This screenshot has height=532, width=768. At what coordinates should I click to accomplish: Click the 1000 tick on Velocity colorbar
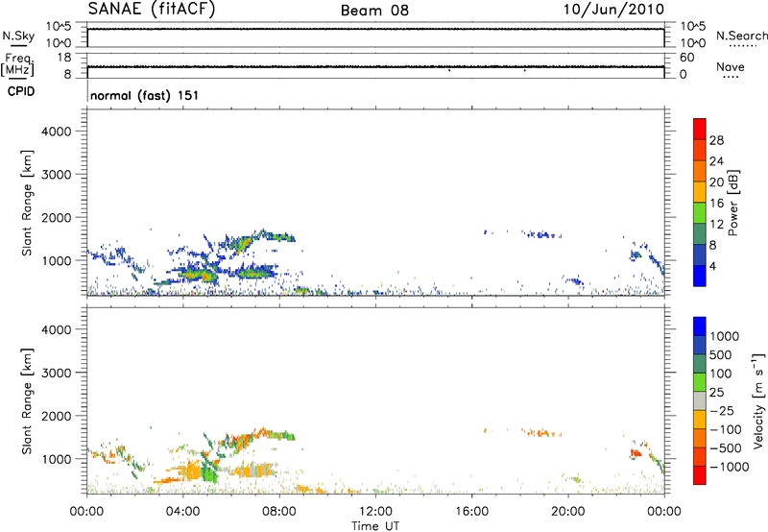725,336
